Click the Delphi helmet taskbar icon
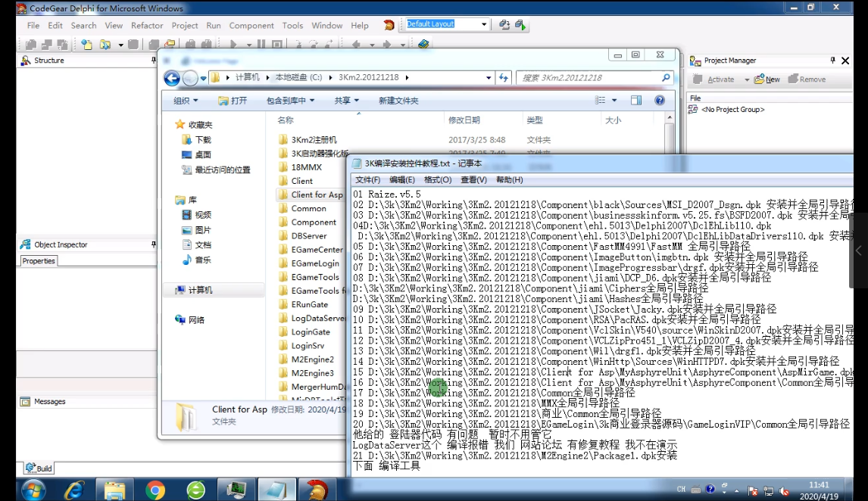This screenshot has height=501, width=868. click(317, 490)
